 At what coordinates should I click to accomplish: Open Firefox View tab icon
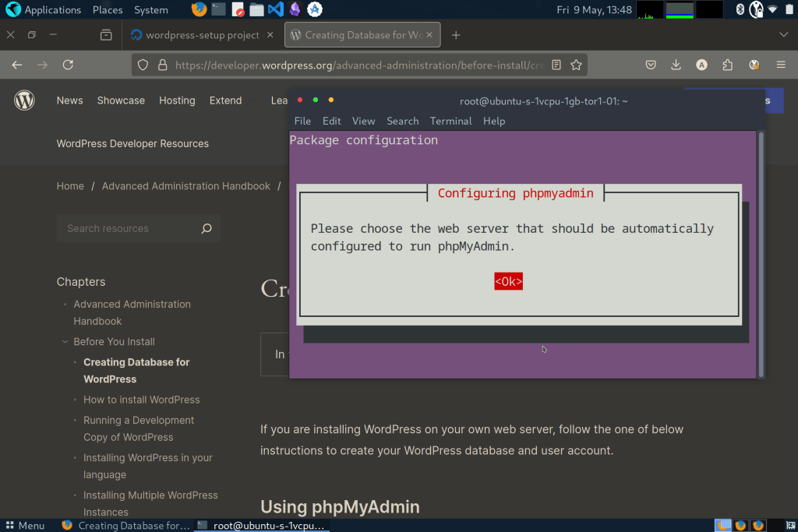tap(106, 35)
